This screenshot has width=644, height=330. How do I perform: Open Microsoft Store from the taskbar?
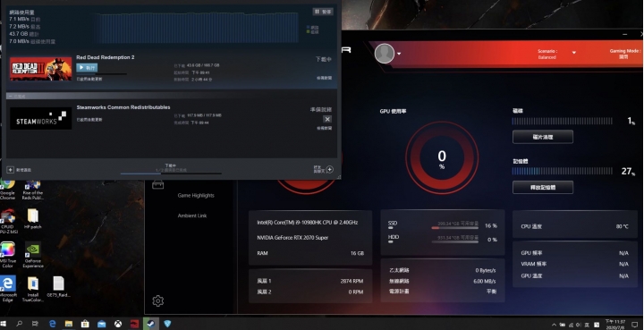(x=85, y=324)
